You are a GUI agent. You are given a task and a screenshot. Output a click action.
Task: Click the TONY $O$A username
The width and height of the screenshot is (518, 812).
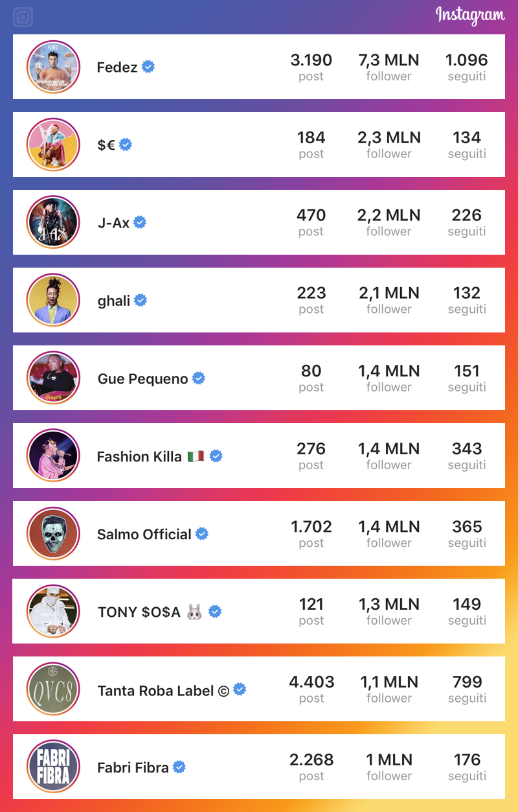[139, 612]
